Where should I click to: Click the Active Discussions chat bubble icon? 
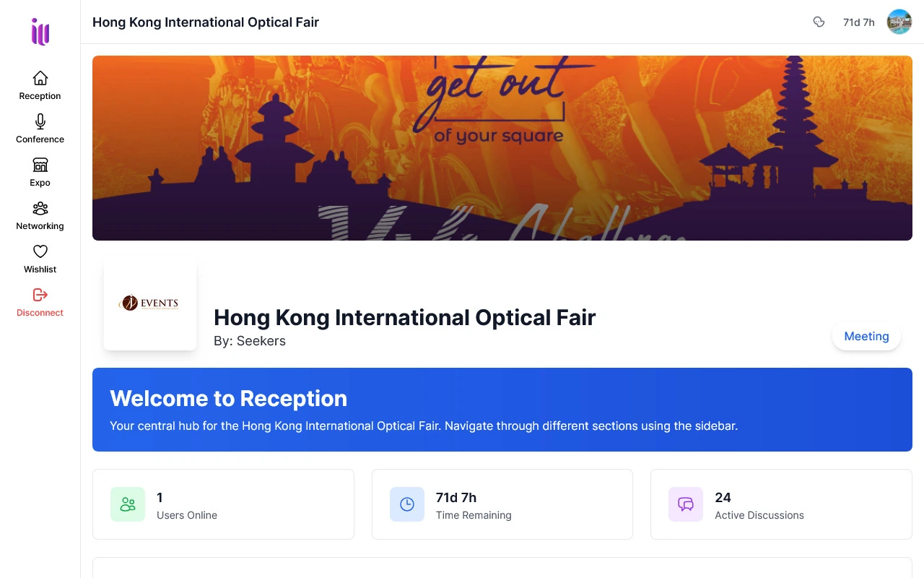[685, 504]
